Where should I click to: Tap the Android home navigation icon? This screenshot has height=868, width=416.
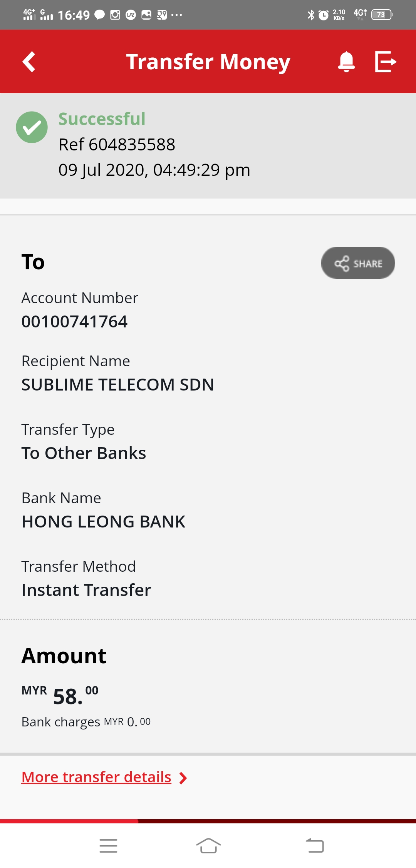(208, 846)
